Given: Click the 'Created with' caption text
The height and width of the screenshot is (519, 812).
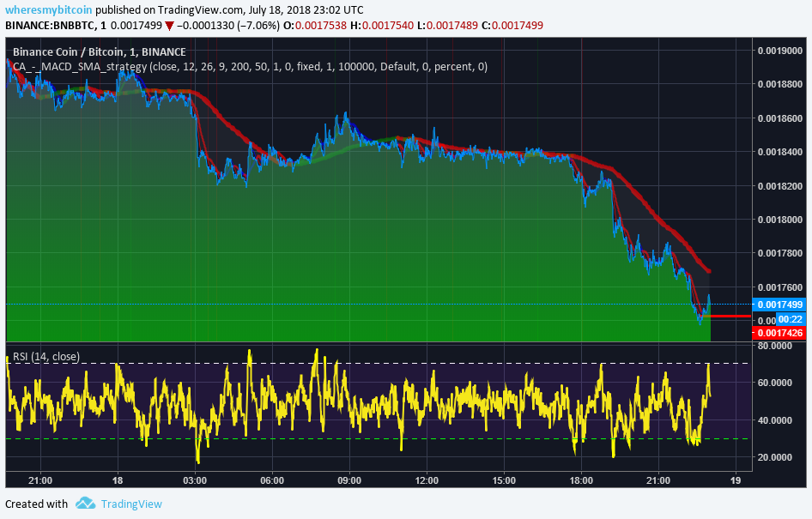Looking at the screenshot, I should click(36, 504).
